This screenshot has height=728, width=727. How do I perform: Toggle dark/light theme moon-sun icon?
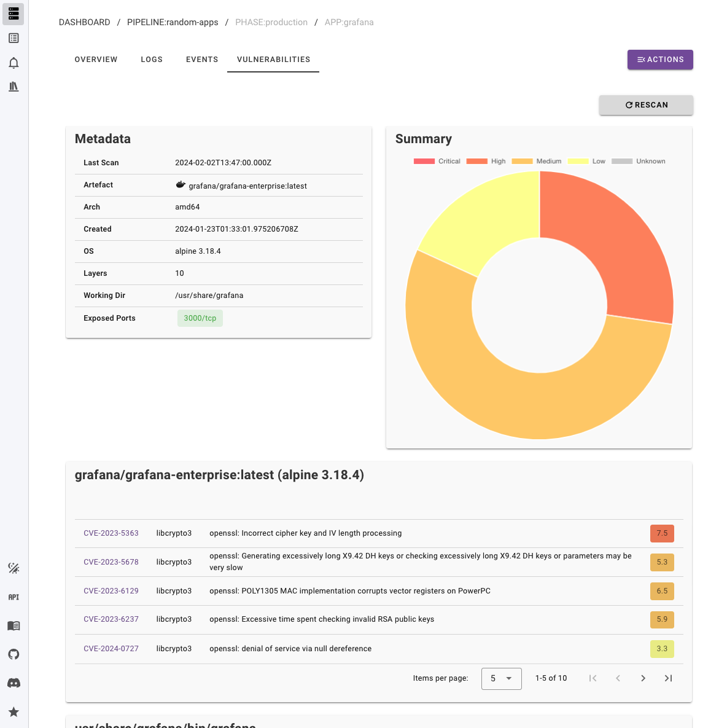tap(14, 568)
